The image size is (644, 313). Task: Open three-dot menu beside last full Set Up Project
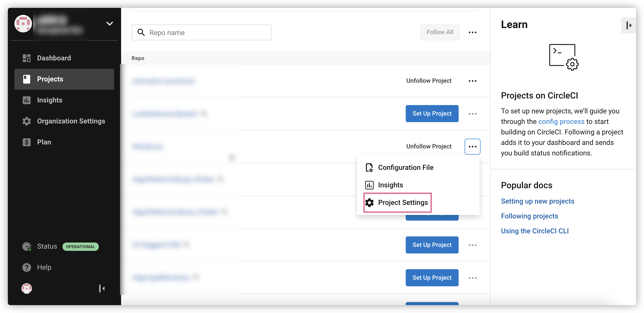point(472,278)
